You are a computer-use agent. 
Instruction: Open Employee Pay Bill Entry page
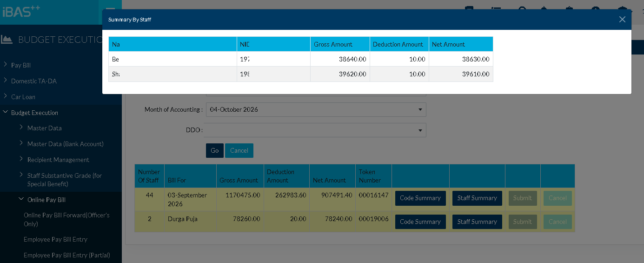click(x=55, y=239)
